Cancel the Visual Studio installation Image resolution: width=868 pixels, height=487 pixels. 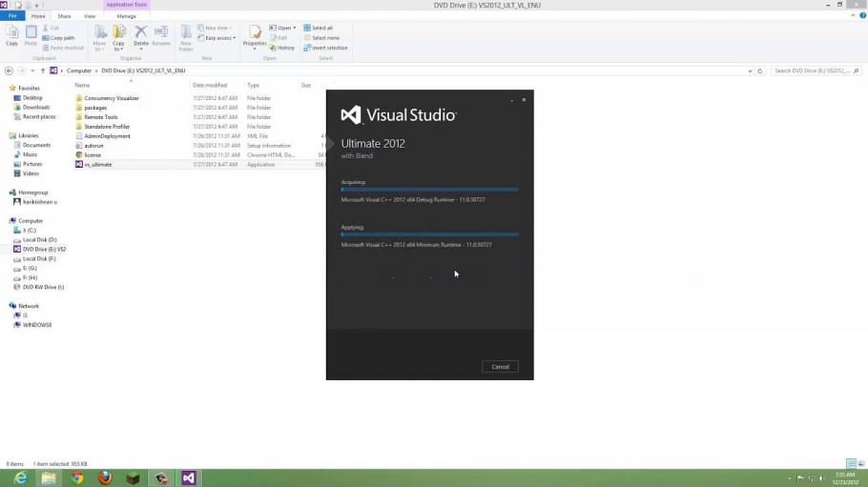point(500,367)
